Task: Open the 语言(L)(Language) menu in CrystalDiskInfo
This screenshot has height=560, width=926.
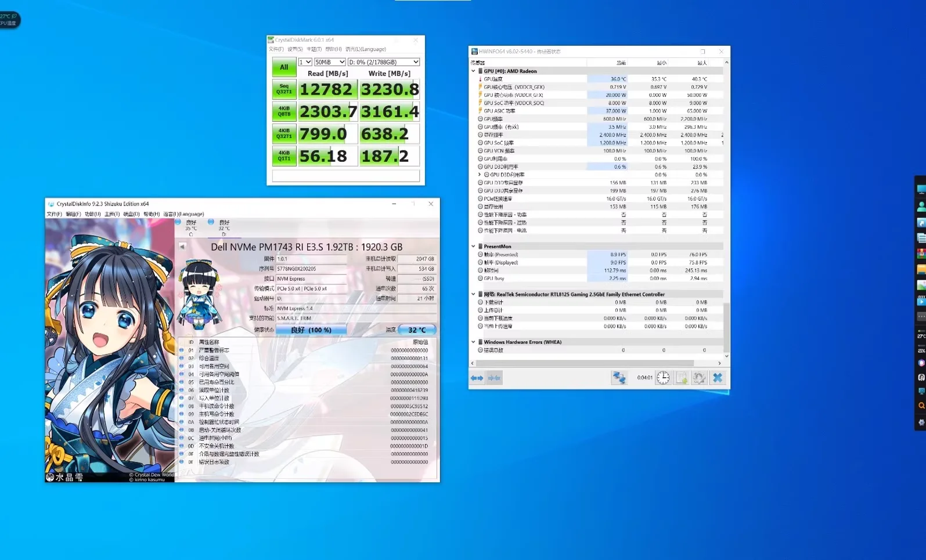Action: click(x=183, y=214)
